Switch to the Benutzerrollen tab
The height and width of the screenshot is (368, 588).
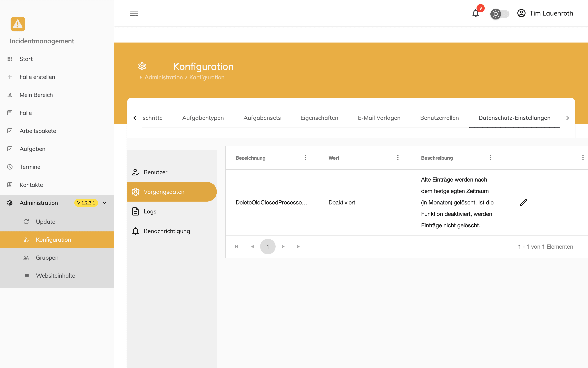click(x=439, y=118)
